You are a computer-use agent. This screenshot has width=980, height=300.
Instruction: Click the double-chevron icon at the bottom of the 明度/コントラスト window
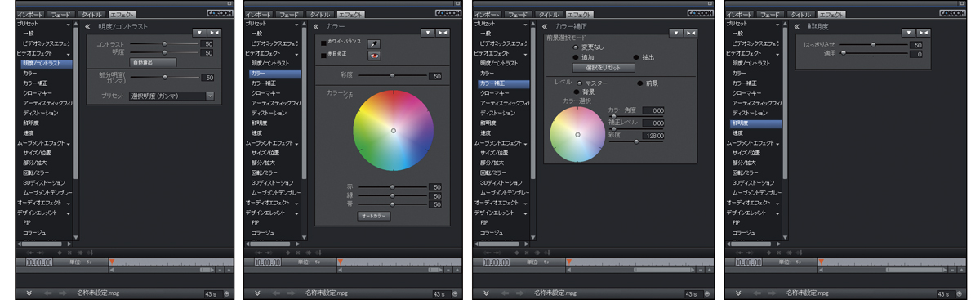point(29,293)
